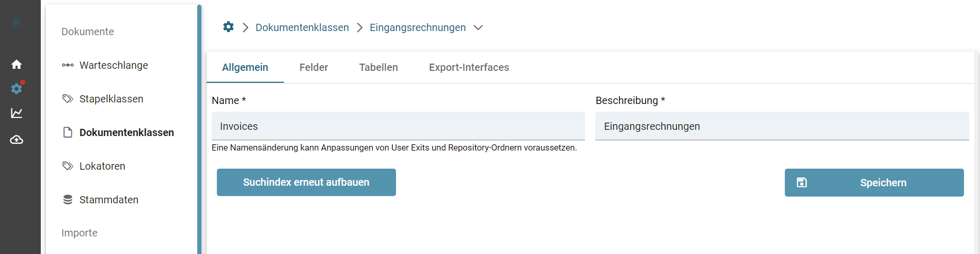Viewport: 980px width, 254px height.
Task: Click the Dokumentenklassen breadcrumb link
Action: pyautogui.click(x=302, y=27)
